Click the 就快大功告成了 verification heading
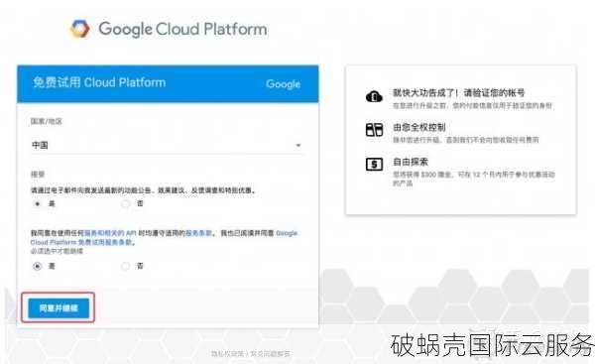The image size is (595, 364). point(459,93)
